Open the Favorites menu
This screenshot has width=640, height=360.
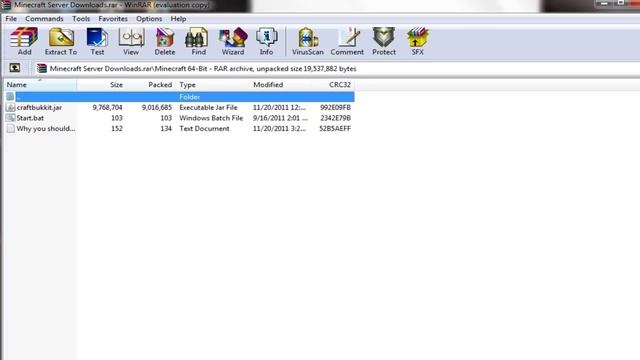[x=113, y=19]
